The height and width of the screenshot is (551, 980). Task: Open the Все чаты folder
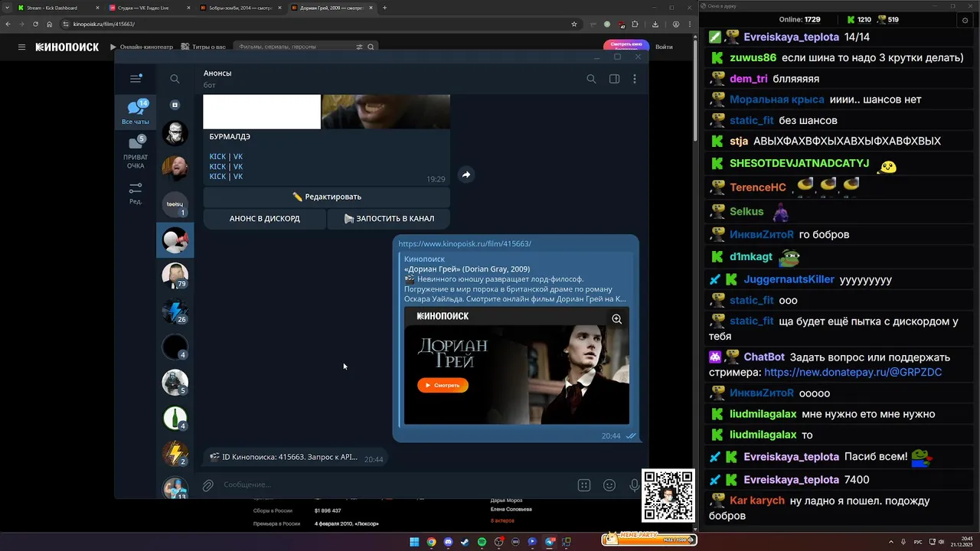click(136, 112)
